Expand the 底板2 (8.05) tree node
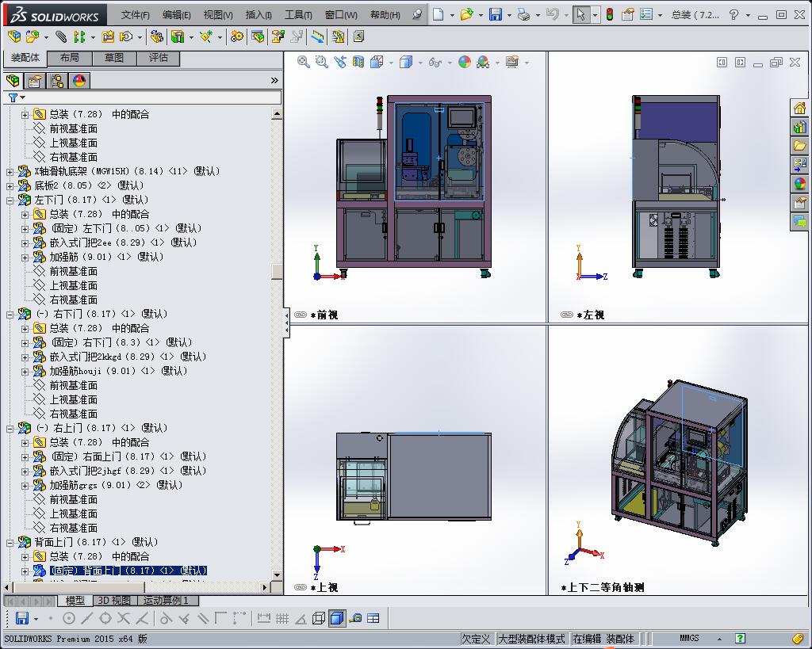This screenshot has width=812, height=649. pos(10,185)
